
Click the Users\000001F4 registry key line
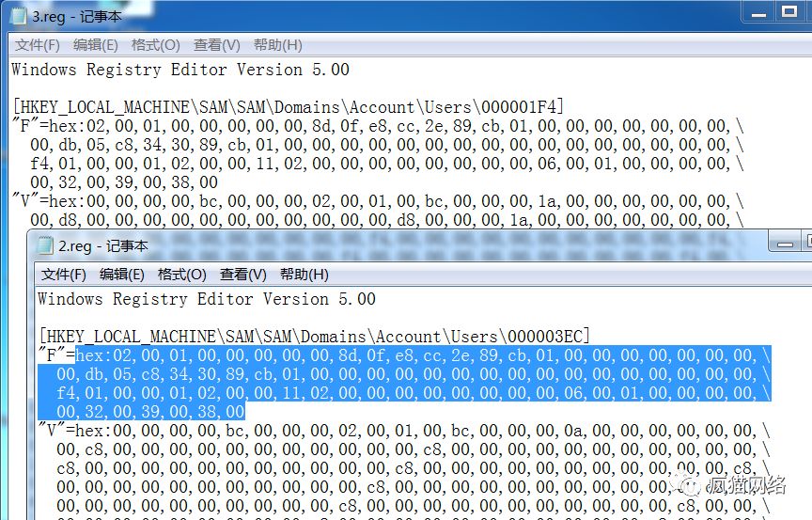coord(288,107)
